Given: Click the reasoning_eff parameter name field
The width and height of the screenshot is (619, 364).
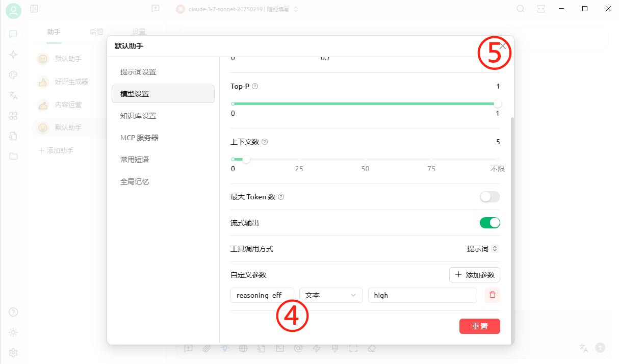Looking at the screenshot, I should [263, 295].
